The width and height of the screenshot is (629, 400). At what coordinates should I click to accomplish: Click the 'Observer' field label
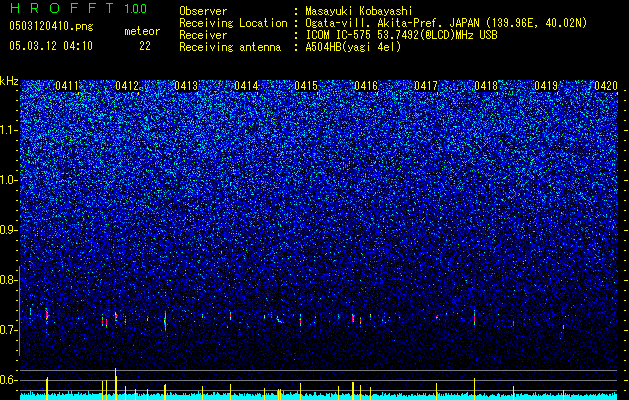203,11
